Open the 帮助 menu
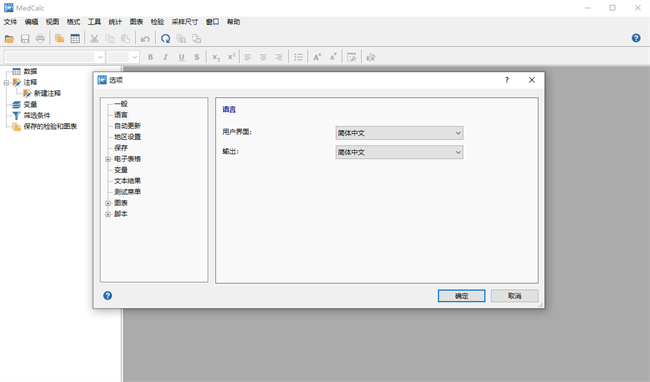 [x=233, y=22]
